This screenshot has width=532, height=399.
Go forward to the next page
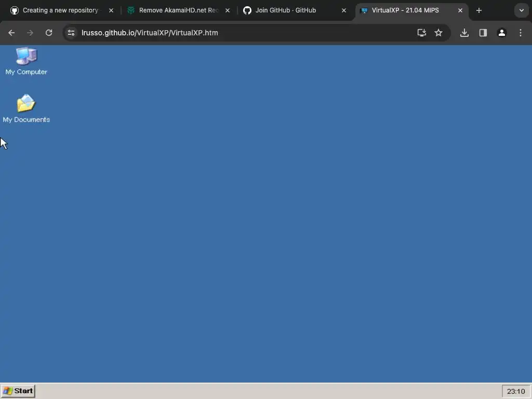(x=30, y=33)
